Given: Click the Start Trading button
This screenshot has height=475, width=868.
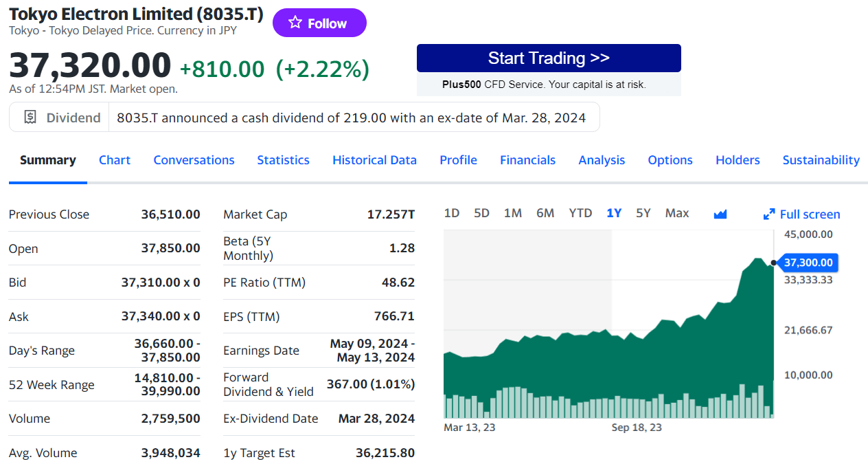Looking at the screenshot, I should 549,58.
